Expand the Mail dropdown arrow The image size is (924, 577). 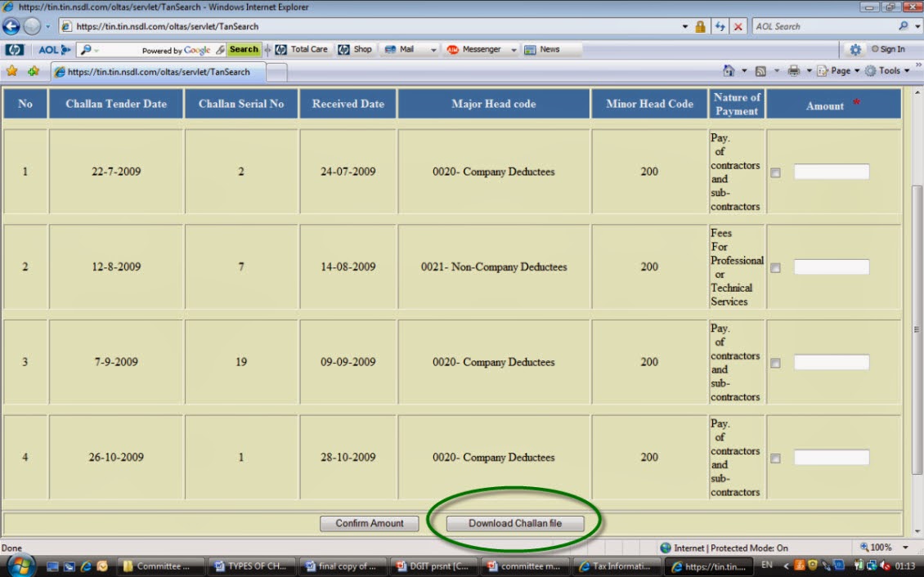click(x=433, y=50)
